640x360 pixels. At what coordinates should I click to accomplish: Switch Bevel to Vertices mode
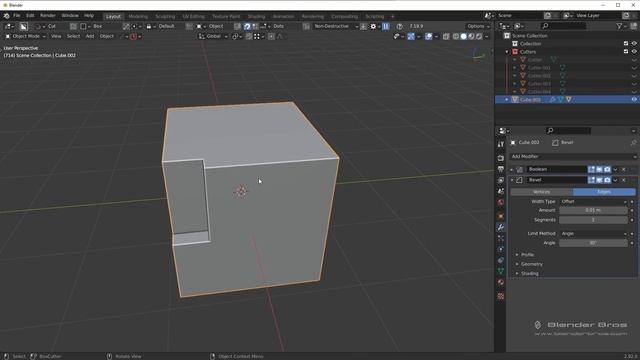pos(542,192)
